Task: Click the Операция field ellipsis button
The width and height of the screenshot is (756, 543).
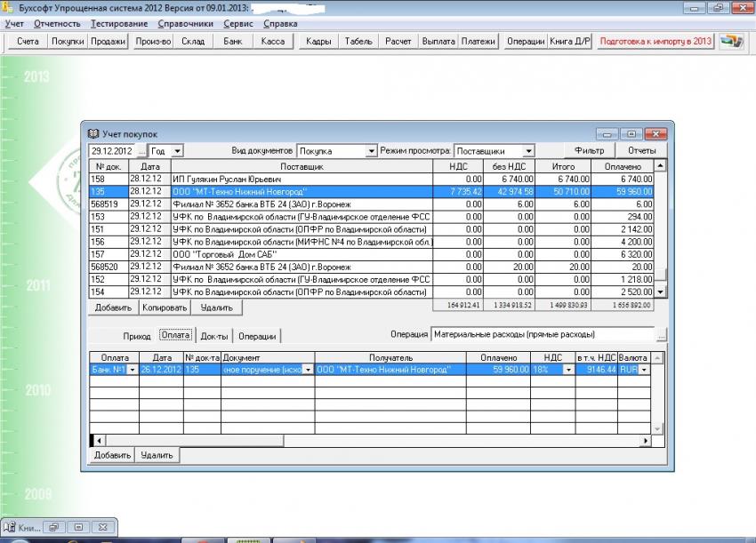Action: point(661,335)
